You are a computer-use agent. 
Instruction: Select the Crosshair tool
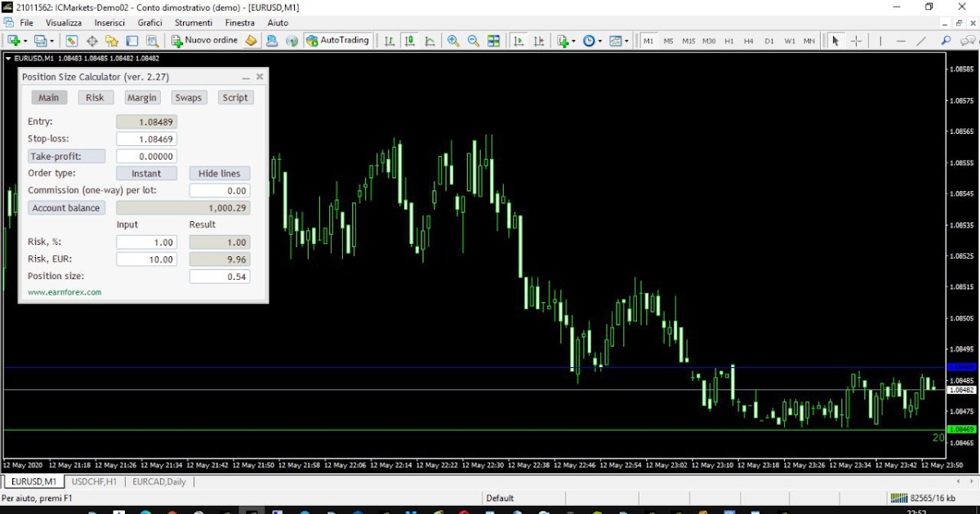856,39
